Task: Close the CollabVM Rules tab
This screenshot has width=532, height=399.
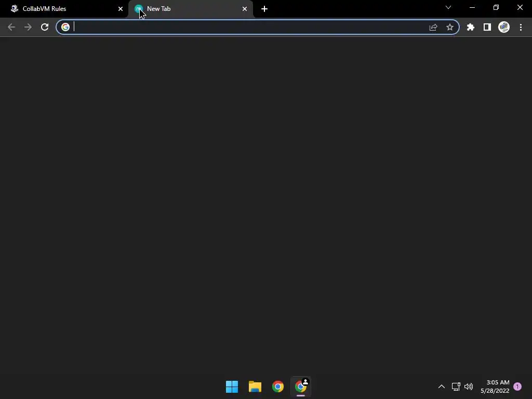Action: coord(121,9)
